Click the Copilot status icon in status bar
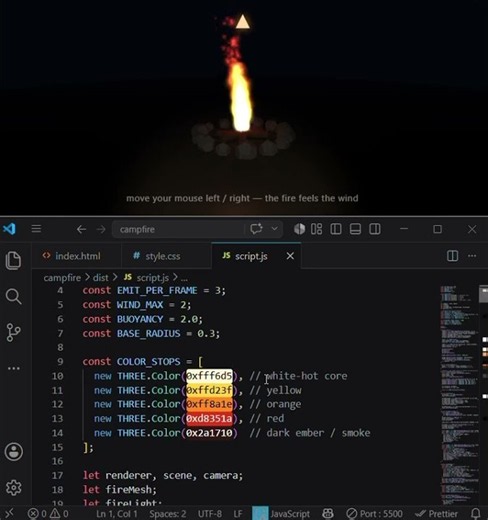Viewport: 488px width, 520px height. coord(328,514)
